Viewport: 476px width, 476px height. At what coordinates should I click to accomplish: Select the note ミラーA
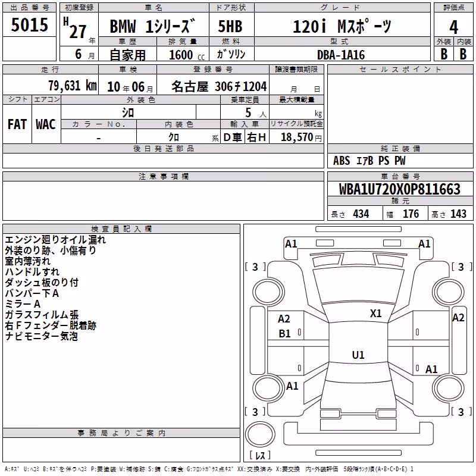tap(23, 304)
